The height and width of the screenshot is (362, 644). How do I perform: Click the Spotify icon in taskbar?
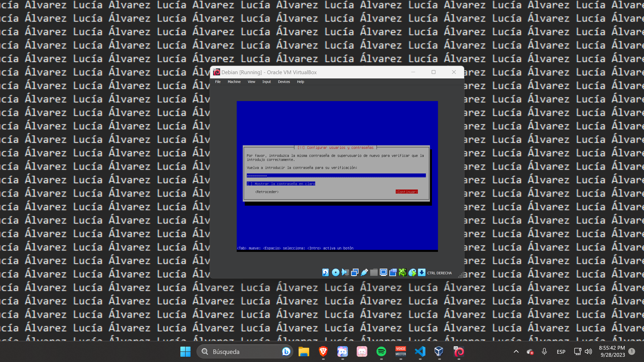[381, 351]
